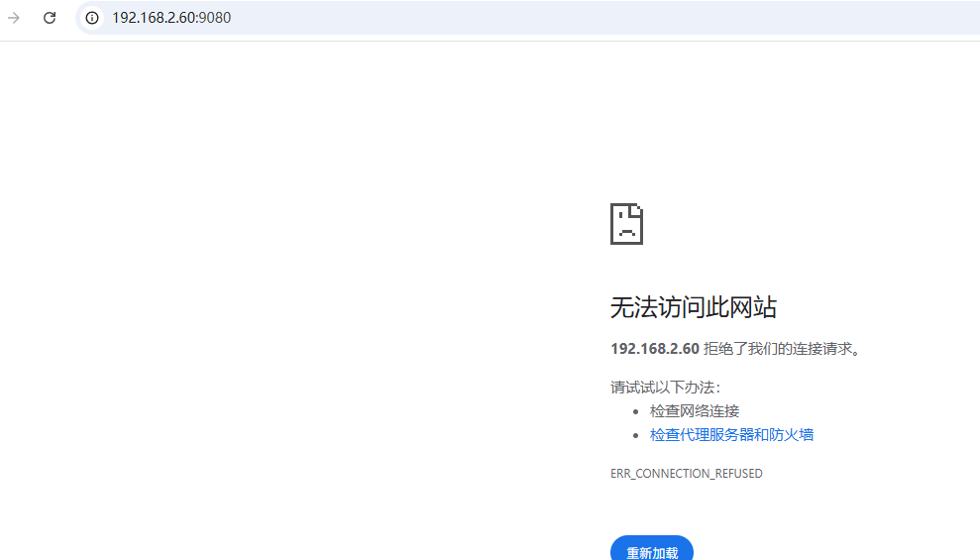Click the port number 9080 in the URL

click(x=215, y=18)
